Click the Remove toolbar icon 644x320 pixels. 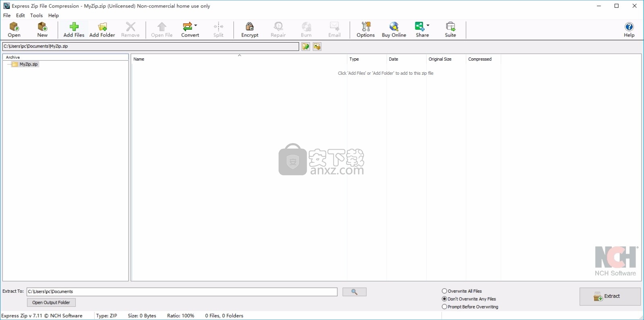130,29
